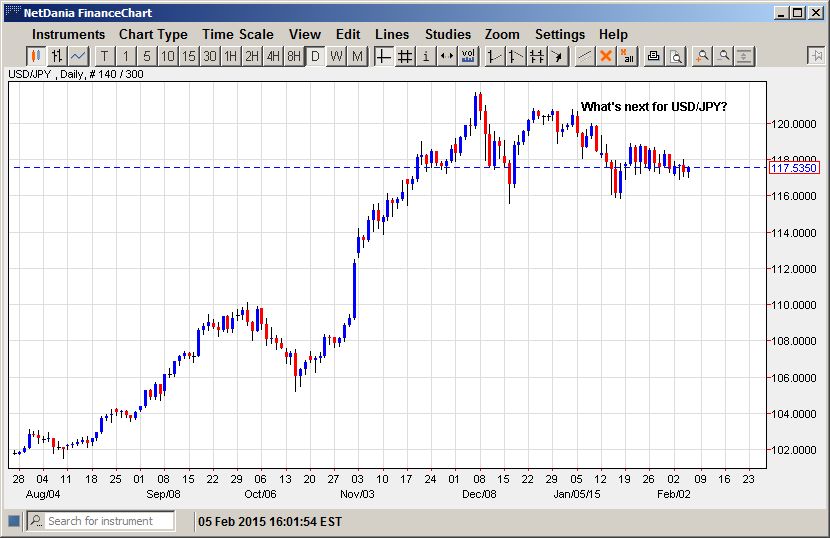The height and width of the screenshot is (538, 830).
Task: Click the 110.0000 price axis label
Action: pyautogui.click(x=793, y=305)
